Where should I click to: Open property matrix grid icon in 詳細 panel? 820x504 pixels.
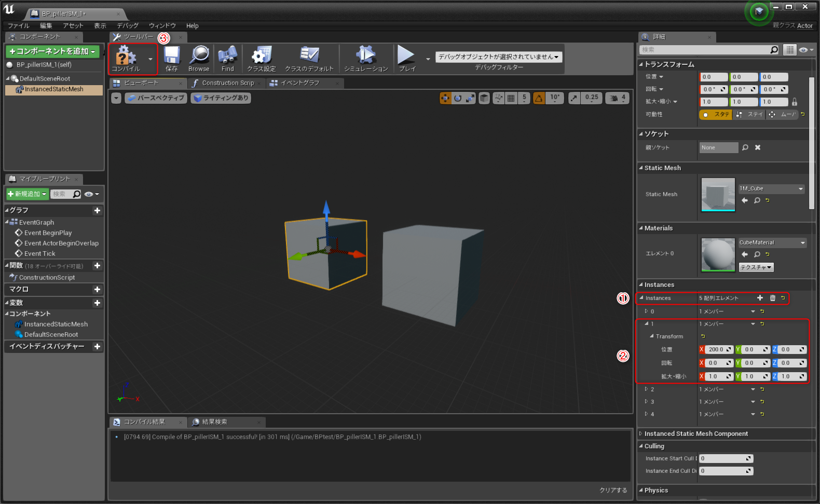[x=790, y=50]
